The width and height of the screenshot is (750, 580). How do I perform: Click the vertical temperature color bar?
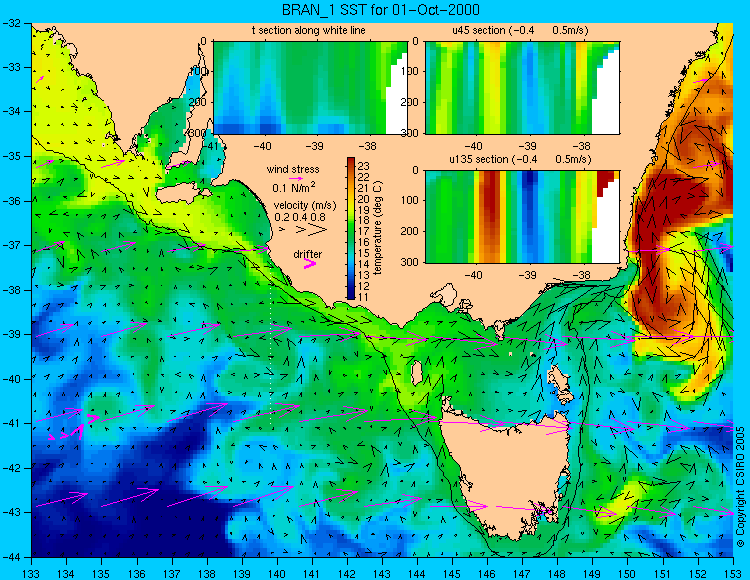click(x=351, y=229)
